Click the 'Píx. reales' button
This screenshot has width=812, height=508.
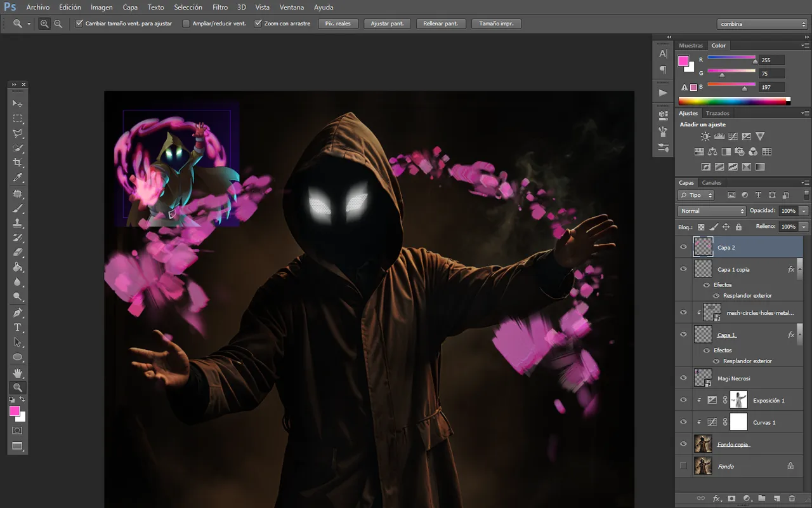338,23
